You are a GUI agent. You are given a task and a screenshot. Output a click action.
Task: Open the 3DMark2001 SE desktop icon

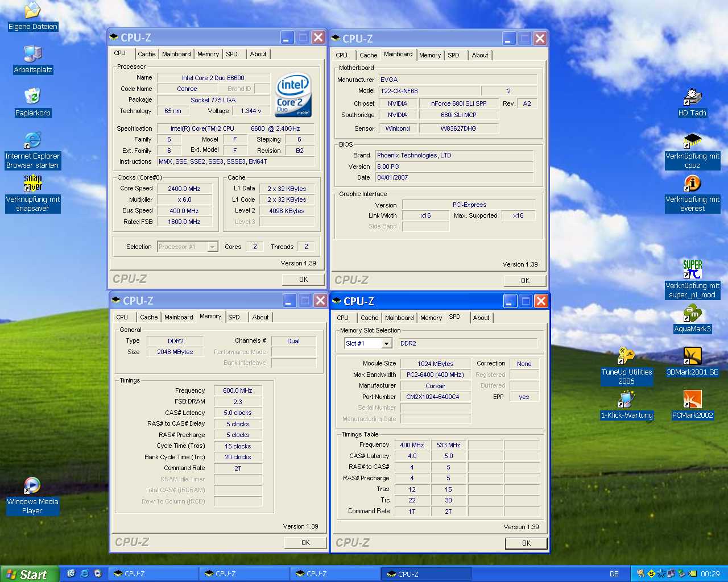click(692, 357)
